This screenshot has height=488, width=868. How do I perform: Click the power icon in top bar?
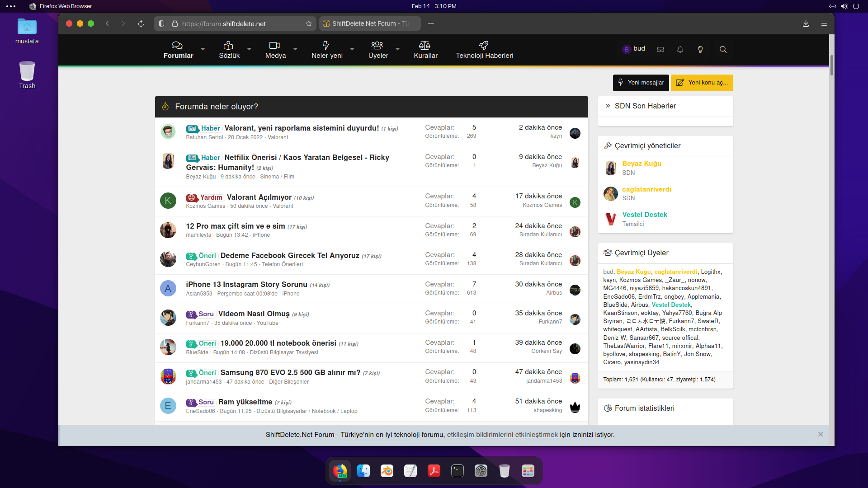(856, 6)
